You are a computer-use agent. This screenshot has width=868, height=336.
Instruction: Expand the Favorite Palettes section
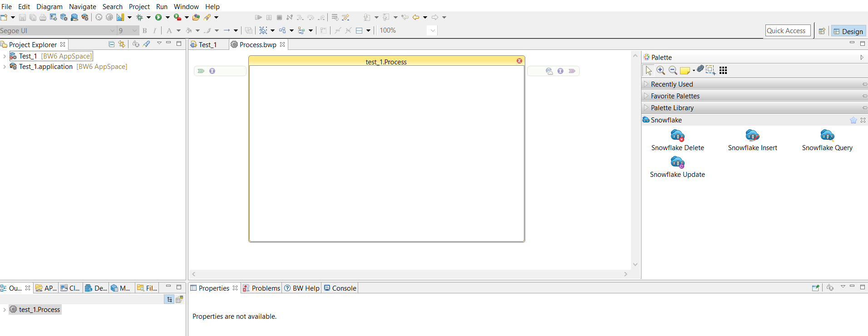pyautogui.click(x=646, y=96)
